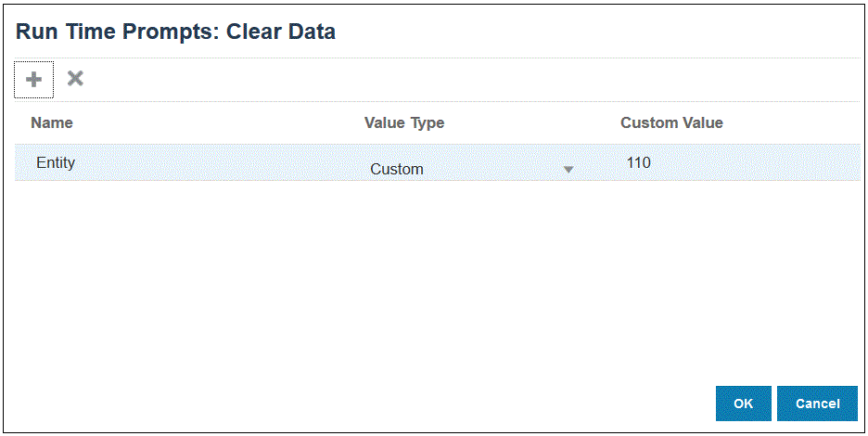The width and height of the screenshot is (868, 436).
Task: Expand the Value Type dropdown arrow
Action: (x=568, y=170)
